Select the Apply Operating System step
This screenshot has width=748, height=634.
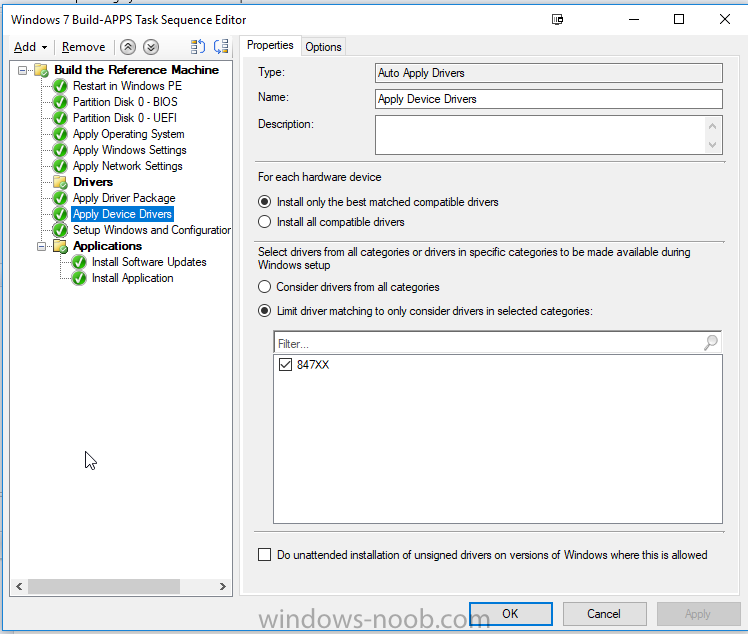coord(128,134)
